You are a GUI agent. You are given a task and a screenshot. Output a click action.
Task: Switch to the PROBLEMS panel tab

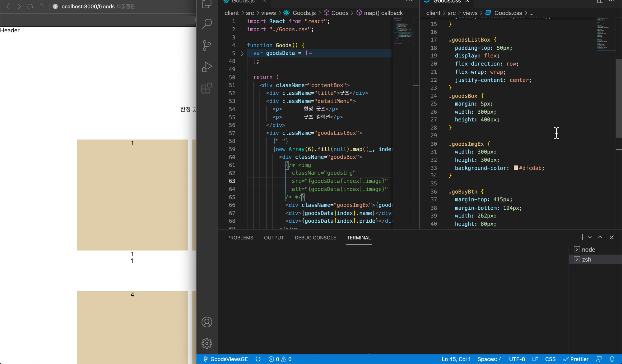tap(240, 238)
